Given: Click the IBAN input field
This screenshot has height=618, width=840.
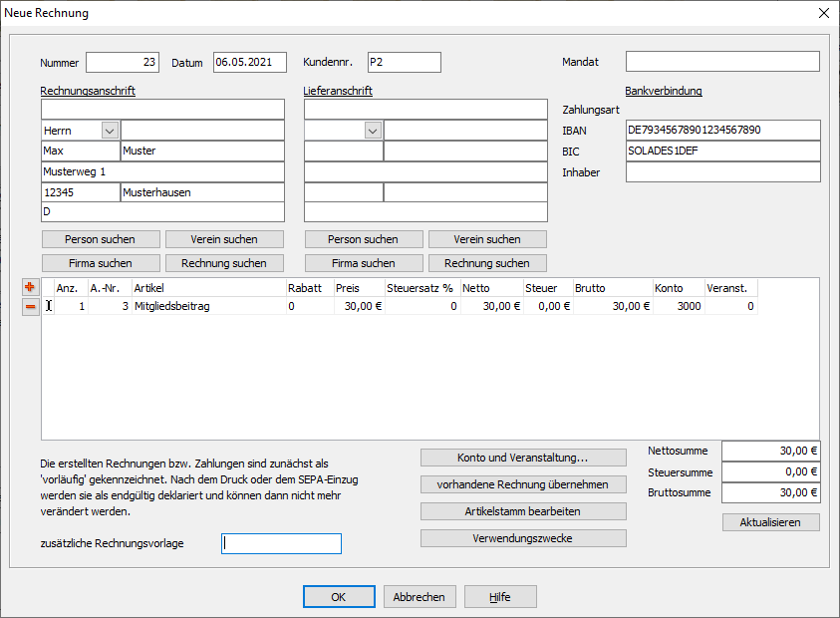Looking at the screenshot, I should coord(723,130).
